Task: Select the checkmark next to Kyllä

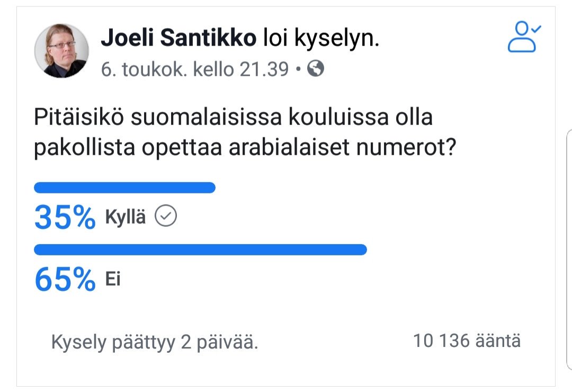Action: 166,215
